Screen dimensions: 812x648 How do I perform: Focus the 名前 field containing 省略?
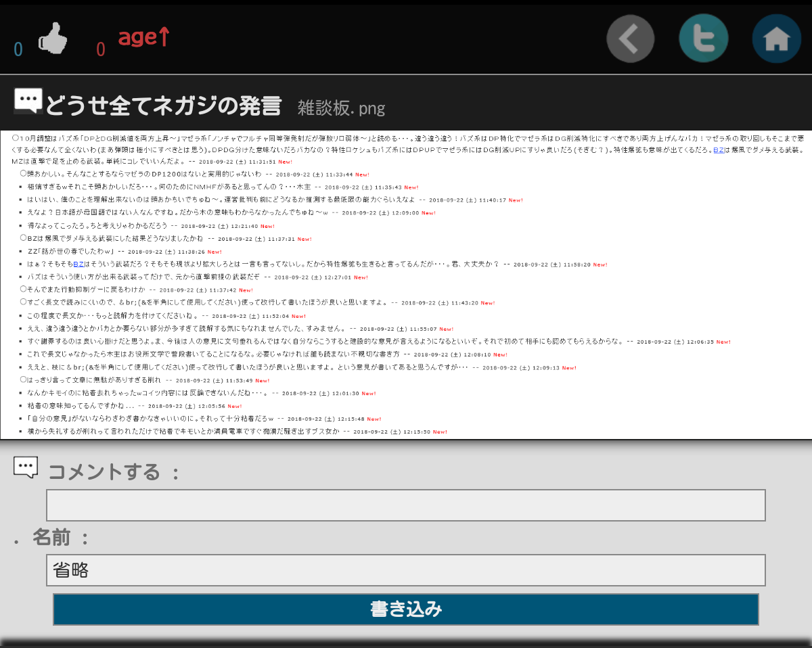(x=406, y=570)
